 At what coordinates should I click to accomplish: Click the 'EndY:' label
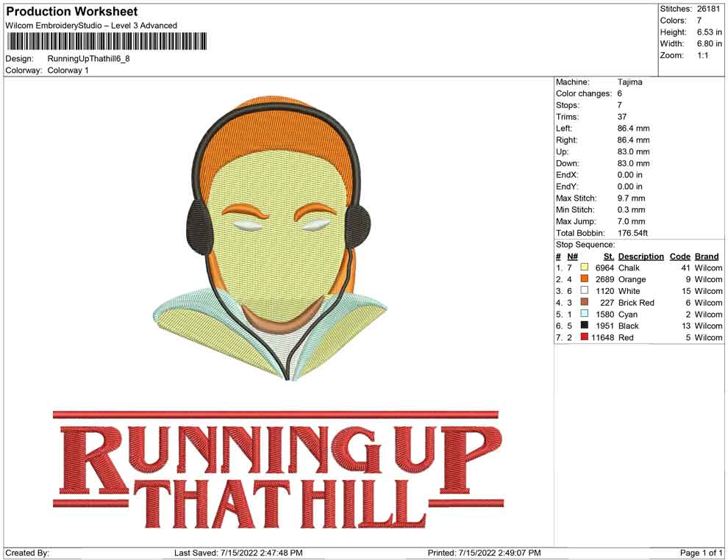pos(567,187)
